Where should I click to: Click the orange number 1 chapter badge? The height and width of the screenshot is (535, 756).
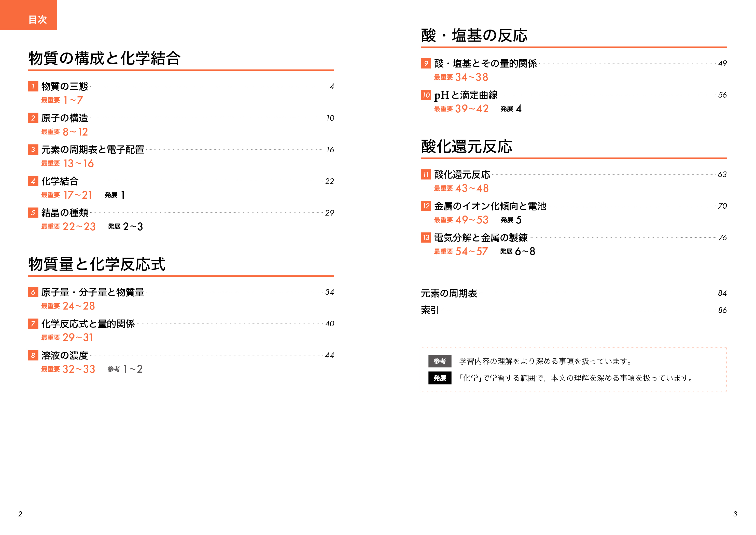click(x=33, y=86)
